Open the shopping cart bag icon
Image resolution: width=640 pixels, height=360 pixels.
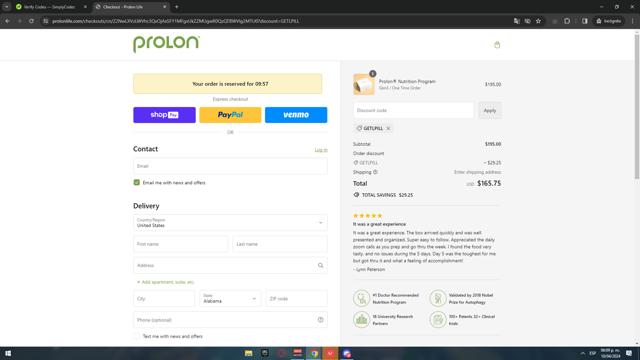(497, 44)
